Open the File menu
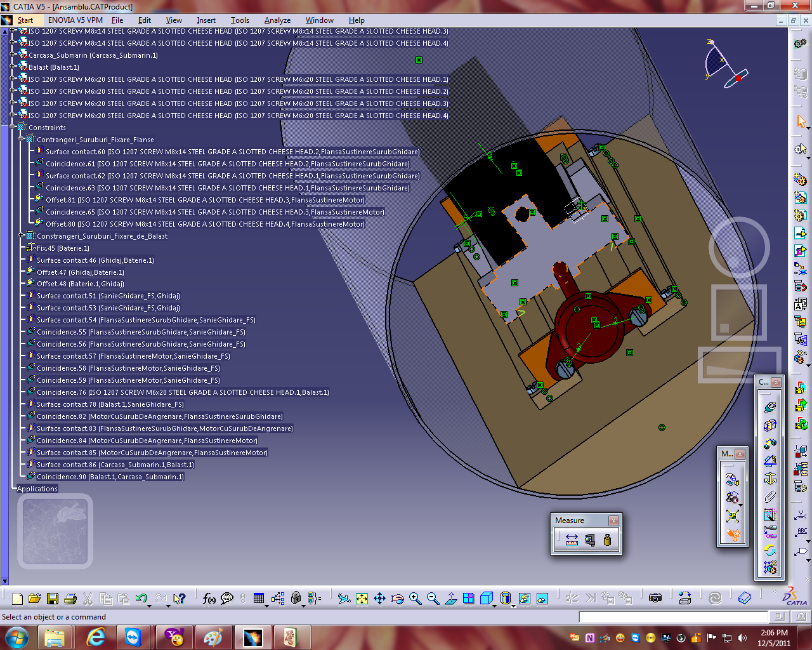This screenshot has width=812, height=650. 117,20
